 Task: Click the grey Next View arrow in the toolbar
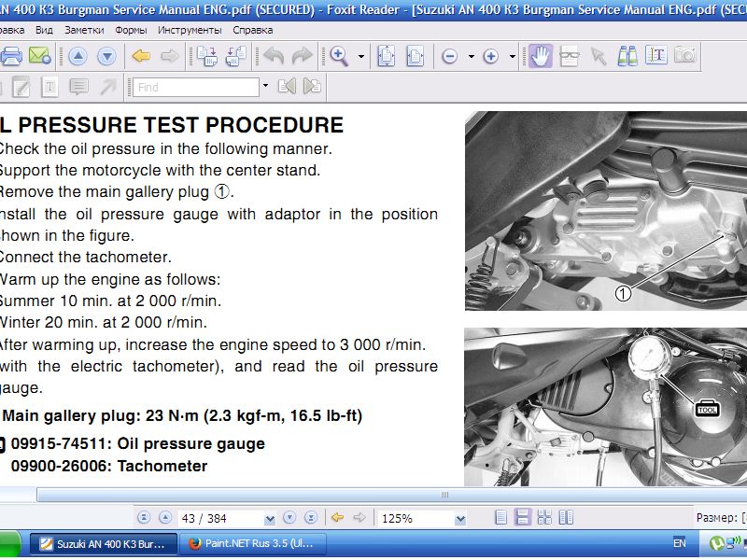click(170, 56)
